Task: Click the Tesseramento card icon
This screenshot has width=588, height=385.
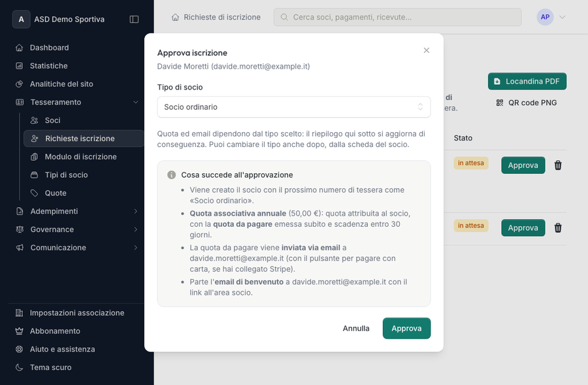Action: point(20,102)
